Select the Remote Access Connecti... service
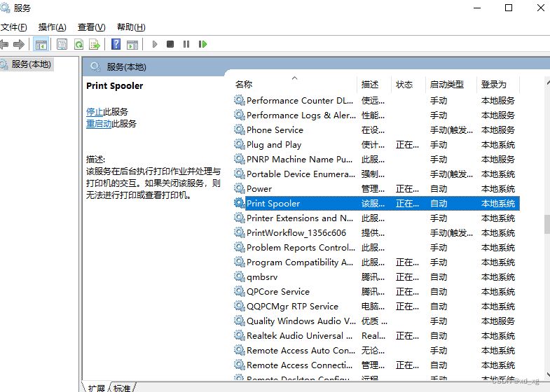 tap(376, 365)
